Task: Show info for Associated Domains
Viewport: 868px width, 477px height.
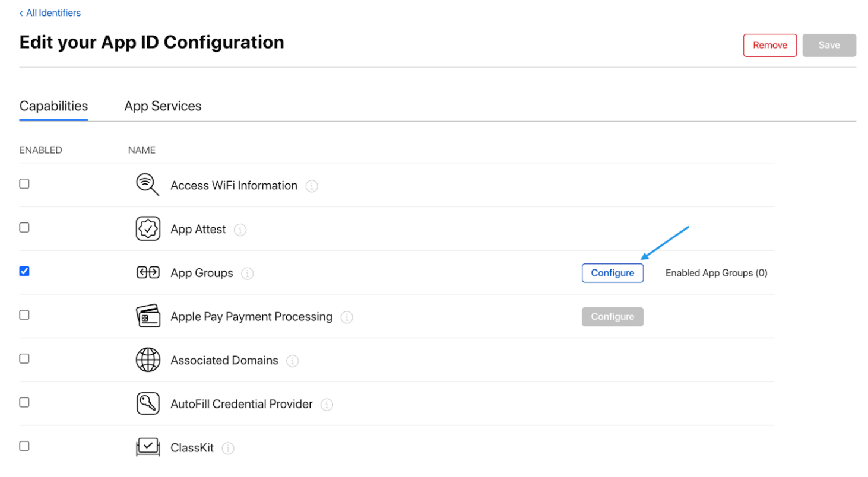Action: (293, 361)
